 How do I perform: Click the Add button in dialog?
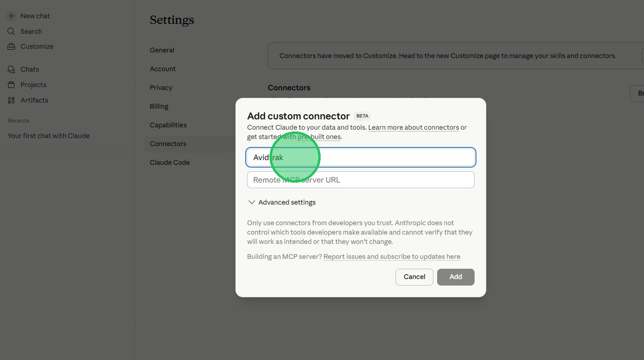455,277
